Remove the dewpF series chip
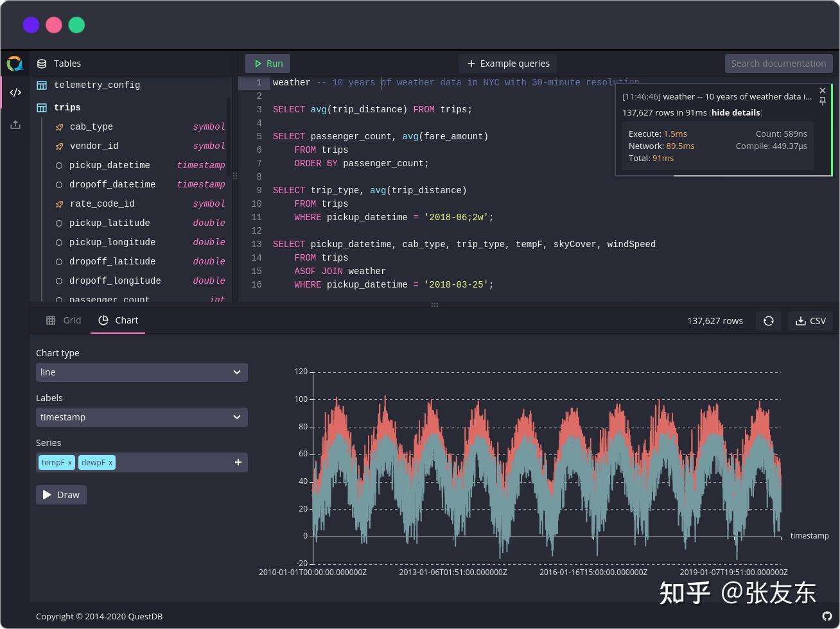Screen dimensions: 840x629 pos(110,462)
